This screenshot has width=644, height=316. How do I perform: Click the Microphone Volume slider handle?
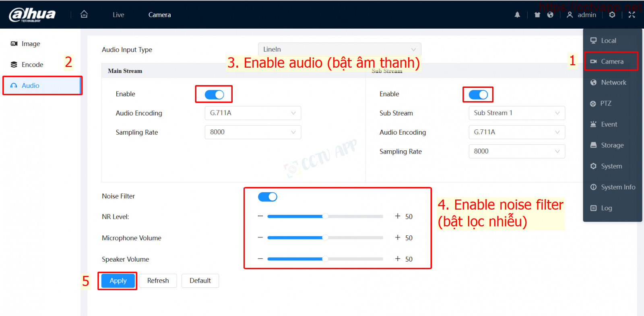[x=325, y=237]
